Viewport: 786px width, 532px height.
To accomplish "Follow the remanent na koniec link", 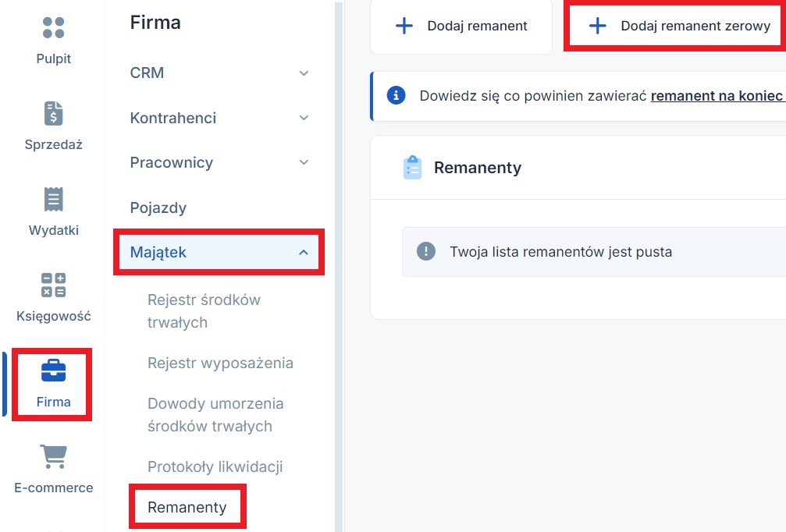I will tap(717, 96).
